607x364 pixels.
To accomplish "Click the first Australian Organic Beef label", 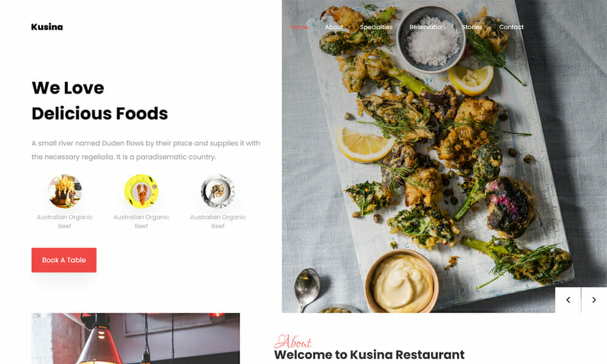I will 65,221.
